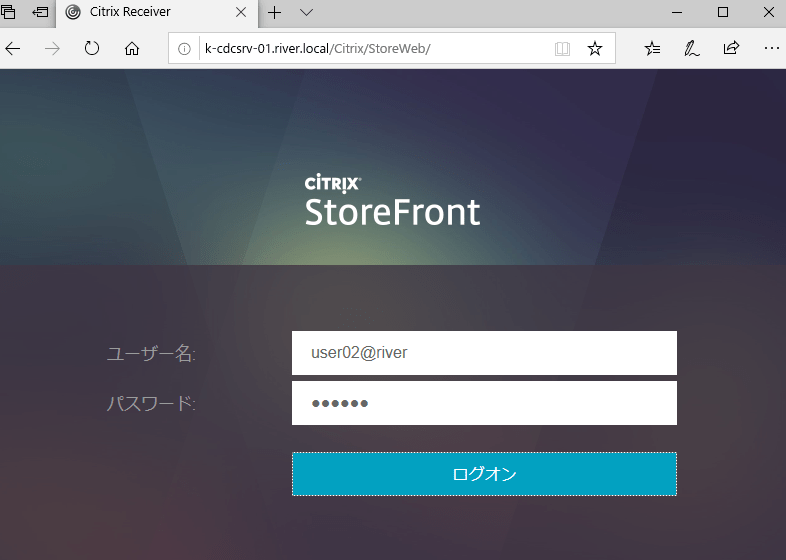Add this page to favorites star
Screen dimensions: 786x560
point(595,49)
